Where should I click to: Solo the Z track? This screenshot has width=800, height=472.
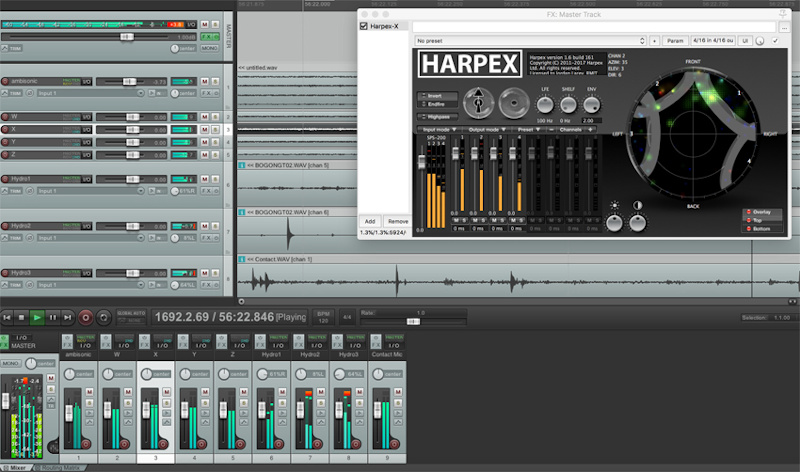click(215, 155)
